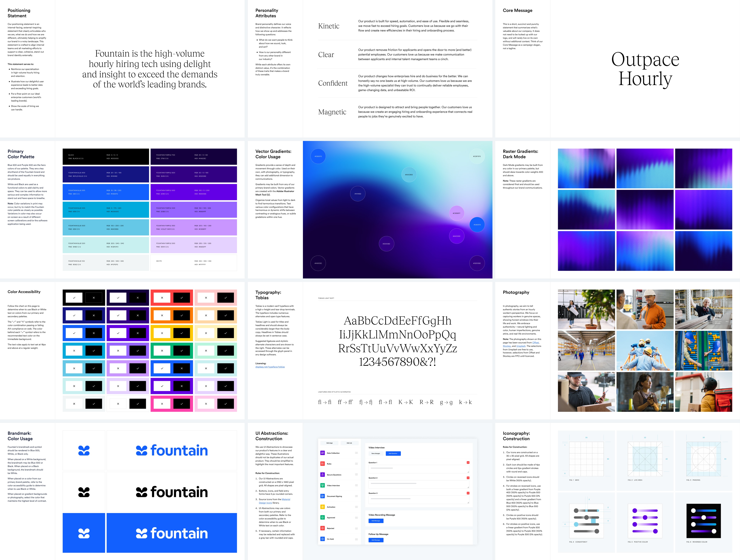Select the Document Signing stage row
The width and height of the screenshot is (740, 560).
[x=339, y=496]
